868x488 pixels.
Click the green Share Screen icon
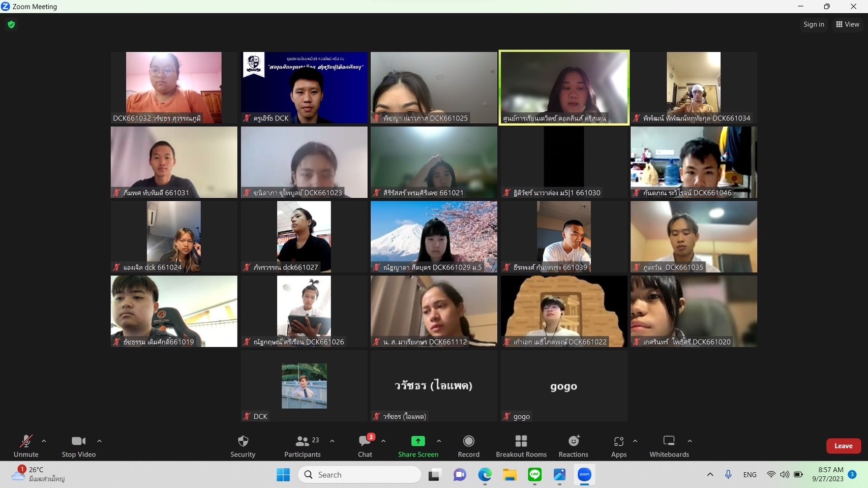[x=417, y=441]
